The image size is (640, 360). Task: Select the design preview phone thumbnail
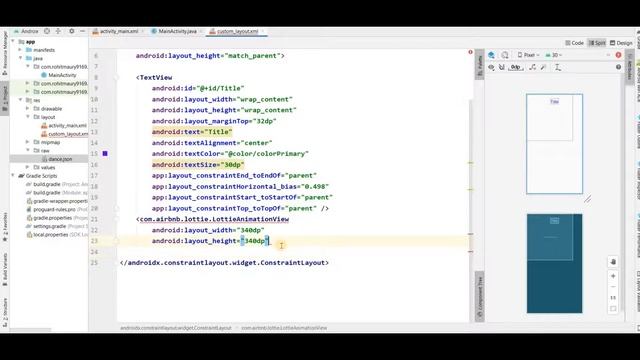[554, 144]
